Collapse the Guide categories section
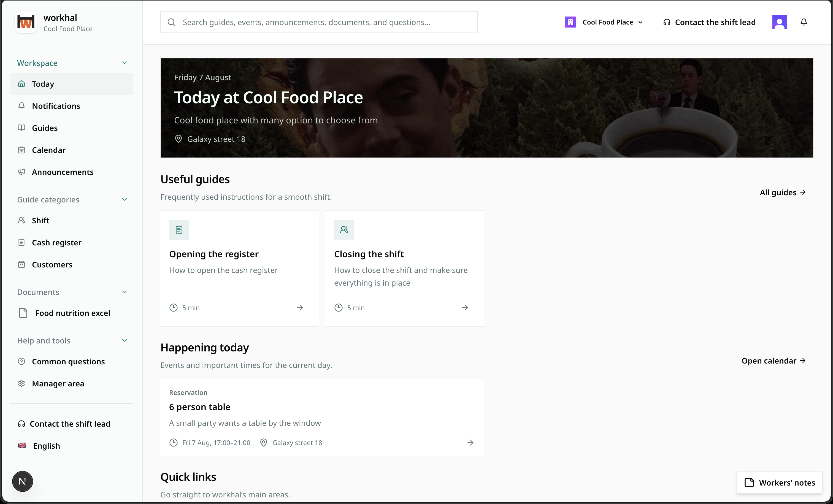 (125, 199)
